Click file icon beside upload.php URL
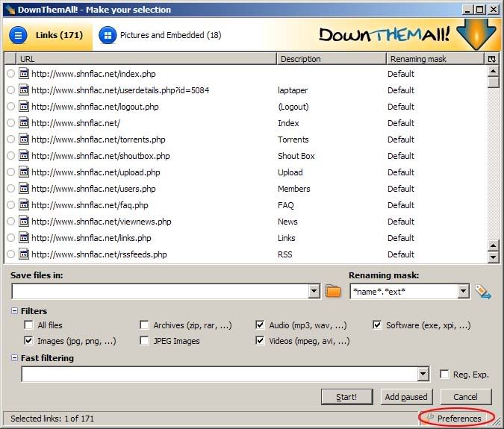Image resolution: width=504 pixels, height=429 pixels. 23,172
